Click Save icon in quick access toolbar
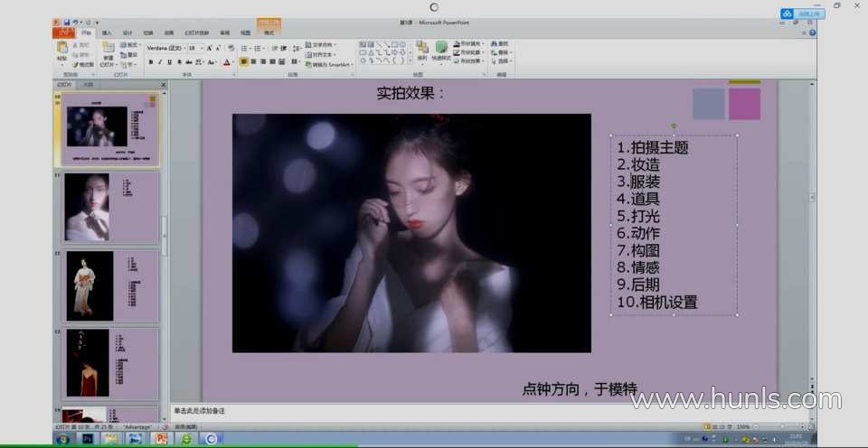Screen dimensions: 868x448 click(x=66, y=23)
